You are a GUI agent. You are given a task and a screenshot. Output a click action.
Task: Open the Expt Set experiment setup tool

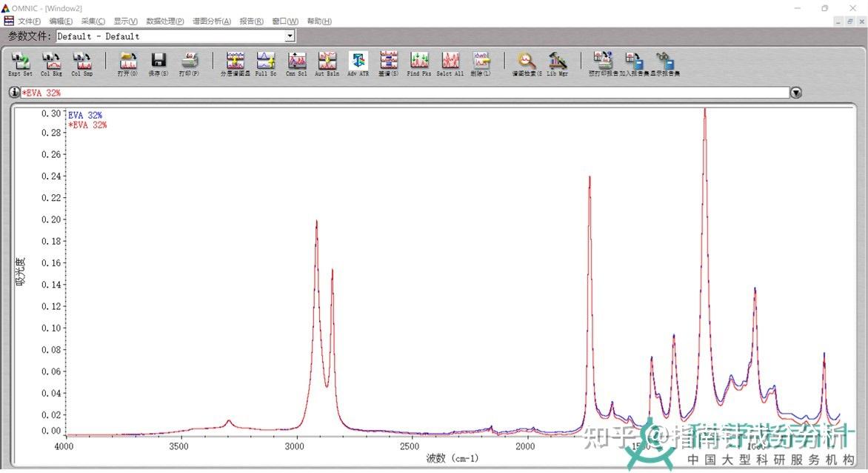click(x=20, y=64)
